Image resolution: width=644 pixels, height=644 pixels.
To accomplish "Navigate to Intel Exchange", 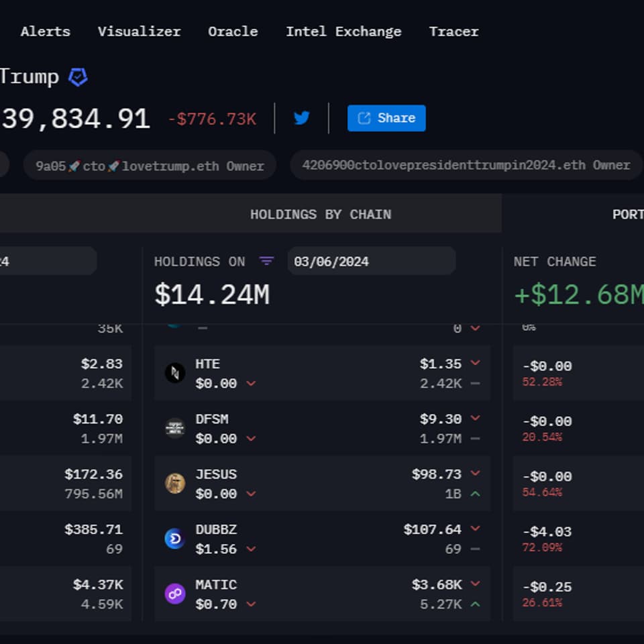I will (343, 32).
